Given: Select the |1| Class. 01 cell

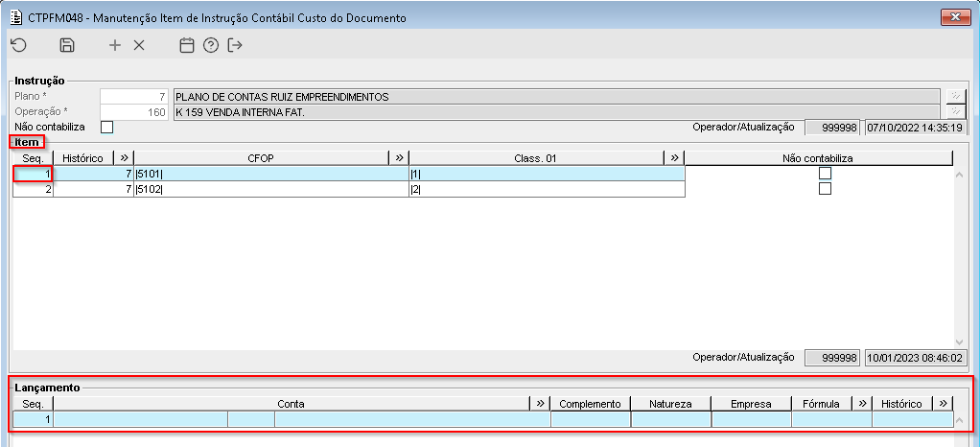Looking at the screenshot, I should coord(547,174).
